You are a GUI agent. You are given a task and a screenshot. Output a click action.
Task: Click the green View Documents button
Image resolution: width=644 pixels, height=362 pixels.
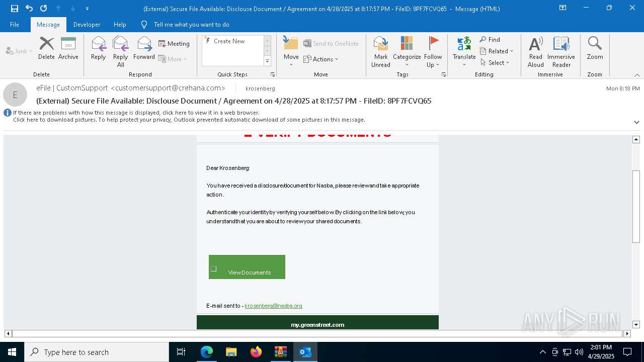(x=247, y=267)
